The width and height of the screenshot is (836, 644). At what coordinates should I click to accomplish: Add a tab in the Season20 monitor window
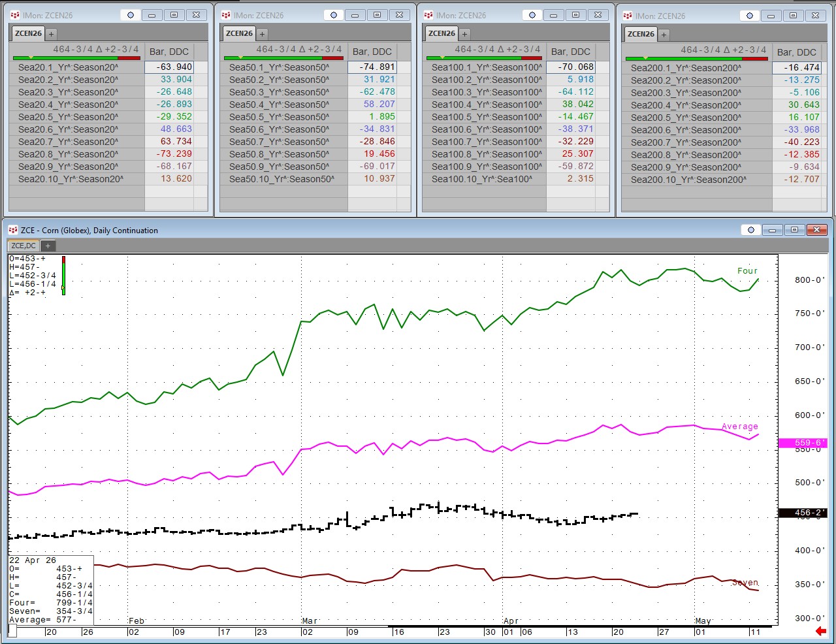click(51, 34)
